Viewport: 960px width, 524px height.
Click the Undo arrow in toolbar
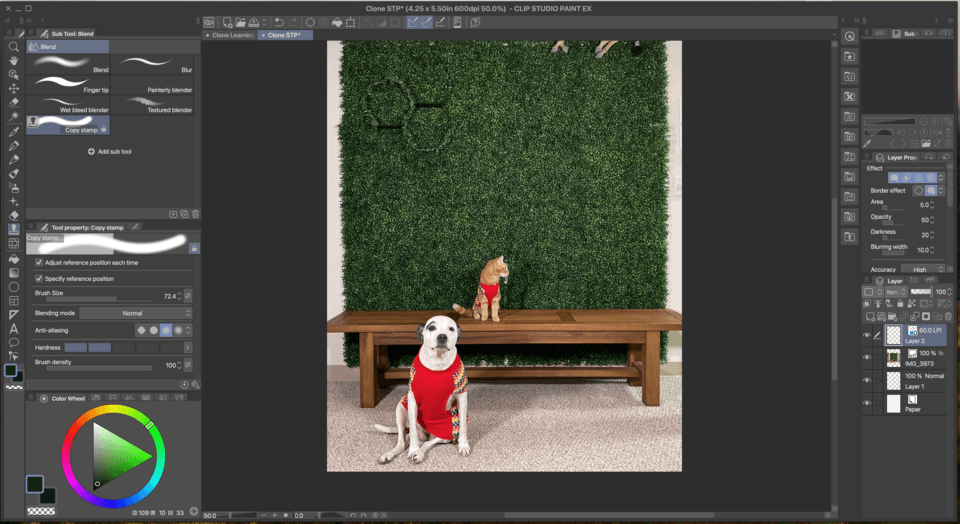tap(279, 22)
